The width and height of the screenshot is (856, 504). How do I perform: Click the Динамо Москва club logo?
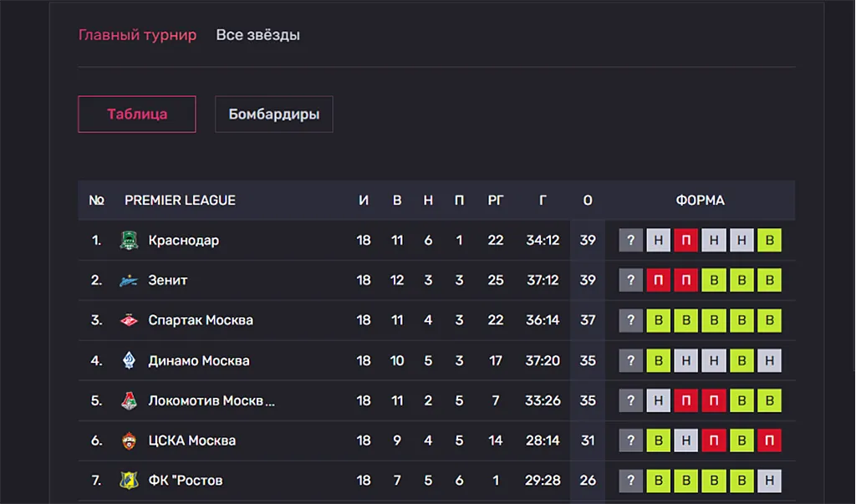click(x=129, y=360)
